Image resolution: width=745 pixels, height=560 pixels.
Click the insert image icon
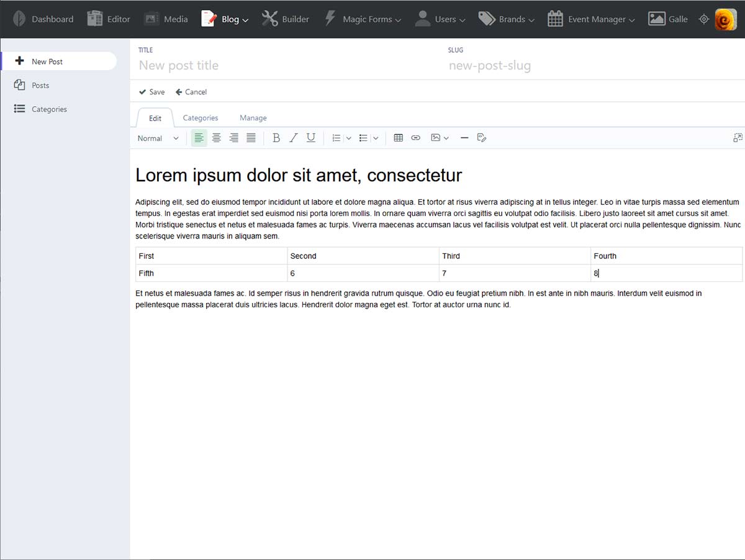point(436,138)
